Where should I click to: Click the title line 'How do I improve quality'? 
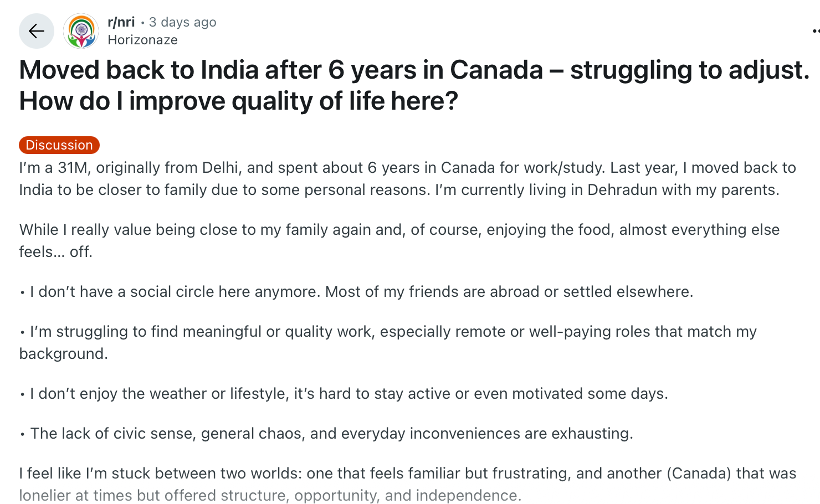click(239, 101)
